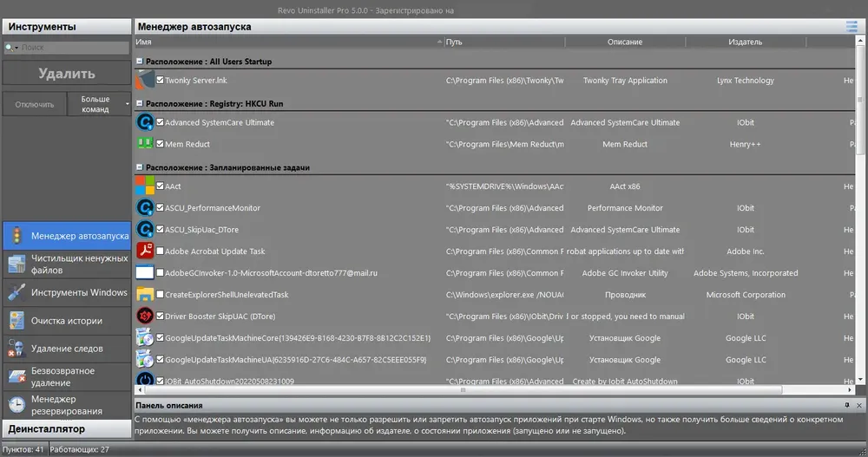Check Adobe Acrobat Update Task checkbox
Viewport: 868px width, 457px height.
[x=160, y=251]
